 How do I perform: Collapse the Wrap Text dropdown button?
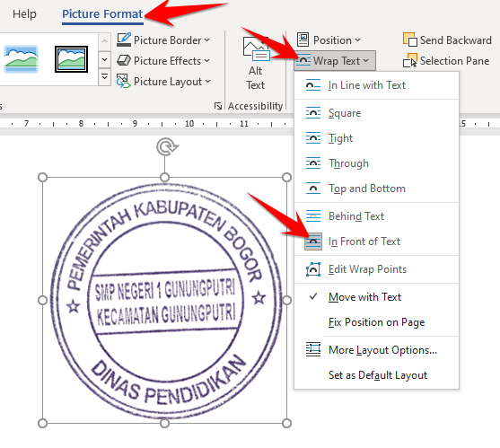click(x=335, y=60)
